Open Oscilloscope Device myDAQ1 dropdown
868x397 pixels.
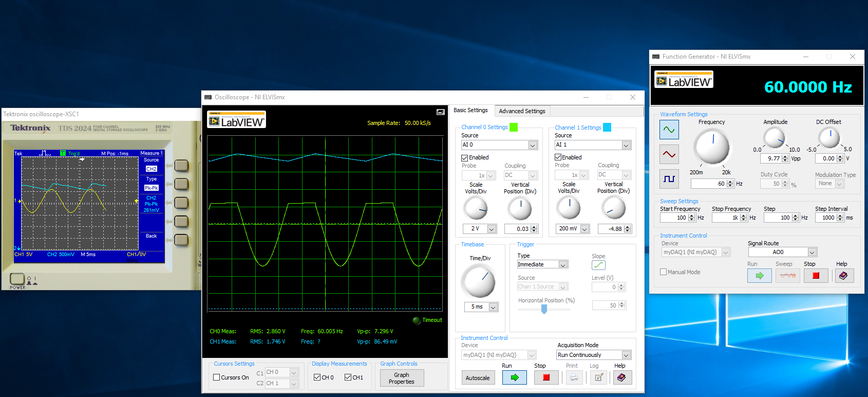532,355
